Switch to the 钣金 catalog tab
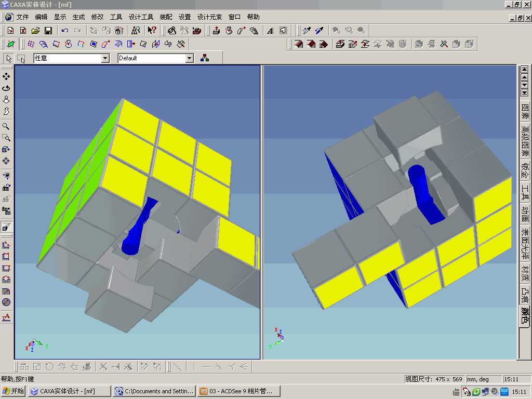 coord(525,170)
